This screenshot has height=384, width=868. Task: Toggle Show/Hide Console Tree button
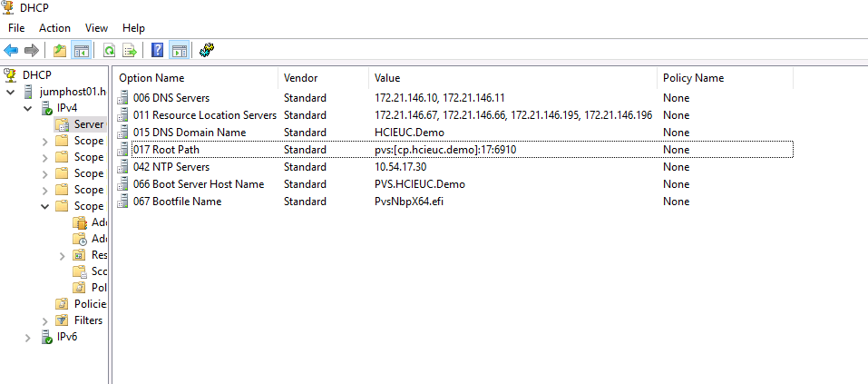pos(81,50)
